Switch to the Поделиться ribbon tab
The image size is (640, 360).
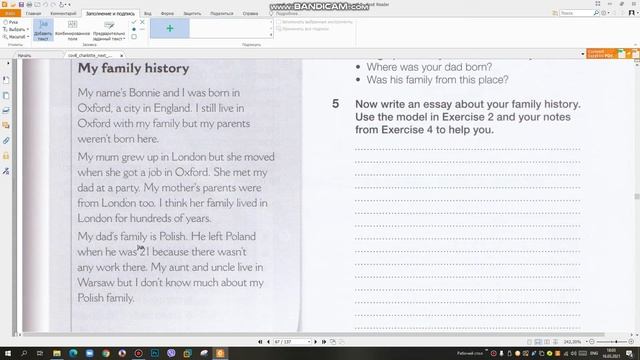[x=222, y=13]
